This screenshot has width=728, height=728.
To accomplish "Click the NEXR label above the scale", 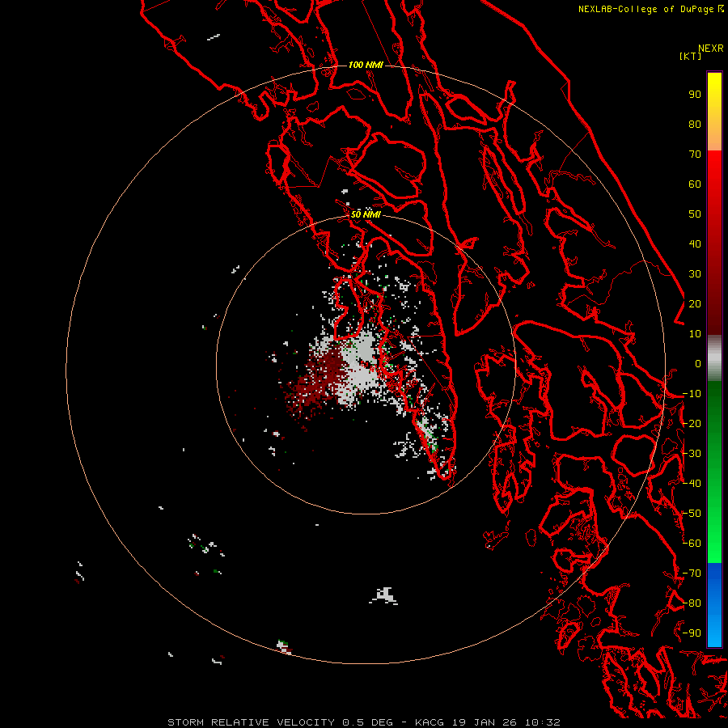I will click(711, 49).
